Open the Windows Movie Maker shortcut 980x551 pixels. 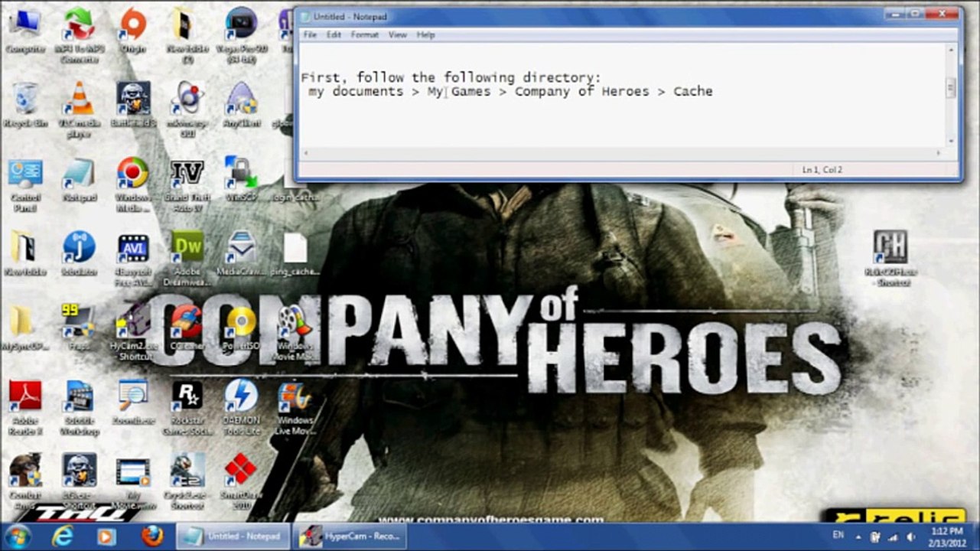295,332
